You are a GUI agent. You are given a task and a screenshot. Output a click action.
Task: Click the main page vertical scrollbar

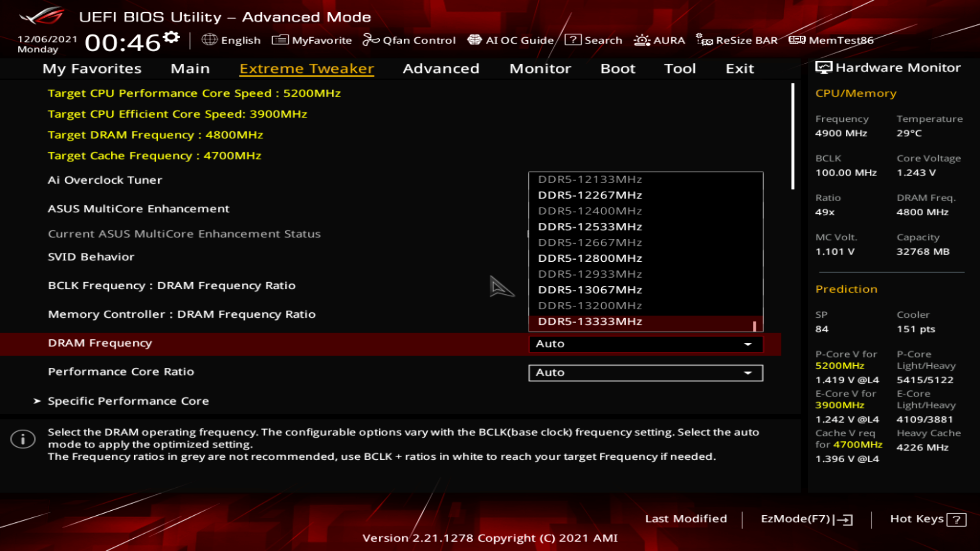click(x=793, y=137)
